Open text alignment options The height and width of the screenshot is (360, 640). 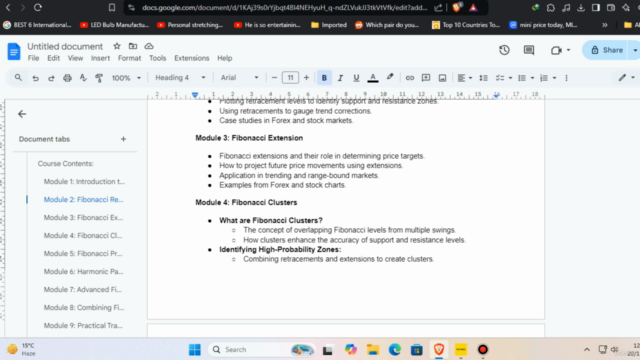click(464, 78)
